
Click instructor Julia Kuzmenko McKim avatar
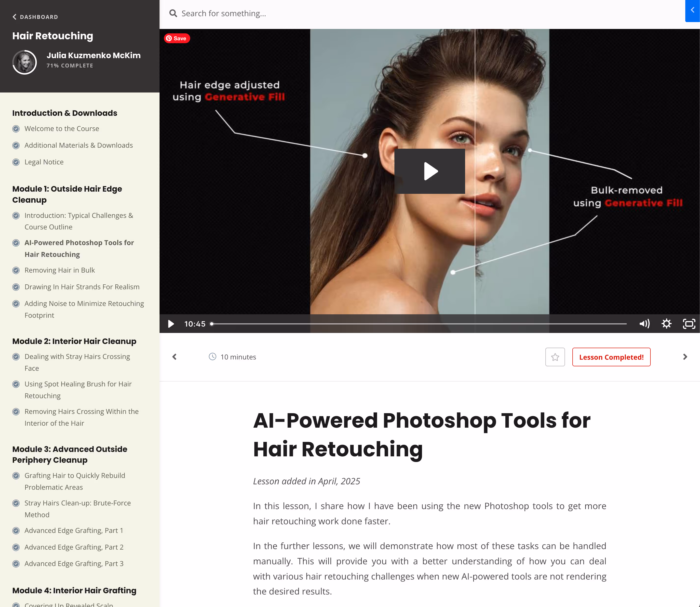(24, 62)
